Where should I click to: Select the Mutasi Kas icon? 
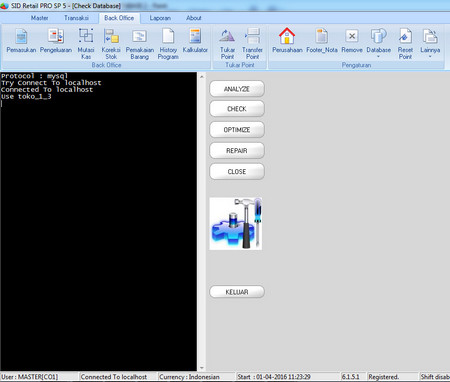click(x=86, y=44)
